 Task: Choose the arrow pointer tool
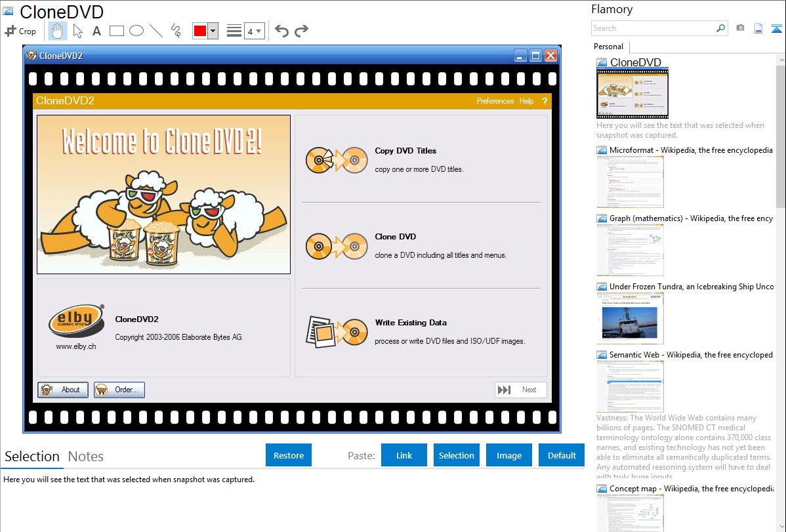(77, 31)
